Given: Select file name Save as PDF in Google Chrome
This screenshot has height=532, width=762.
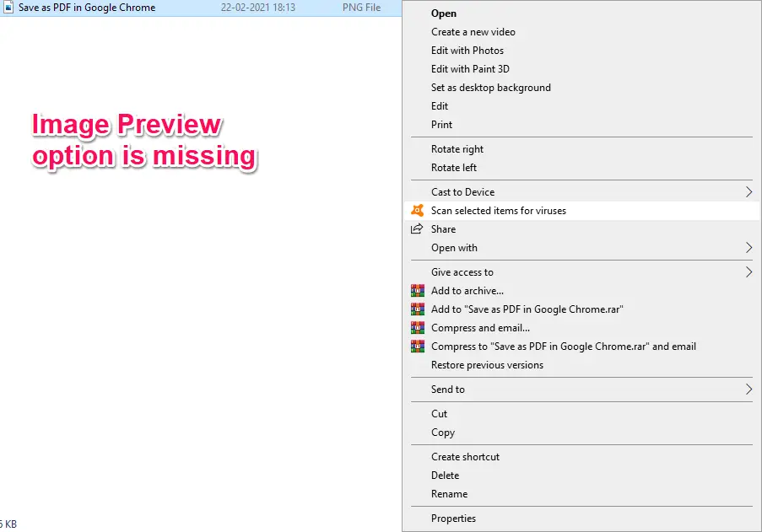Looking at the screenshot, I should pos(87,8).
